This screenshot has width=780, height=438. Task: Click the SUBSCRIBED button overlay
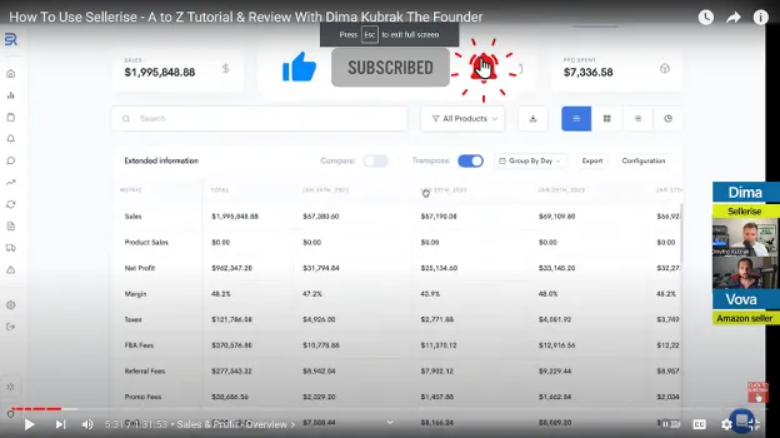pos(390,68)
